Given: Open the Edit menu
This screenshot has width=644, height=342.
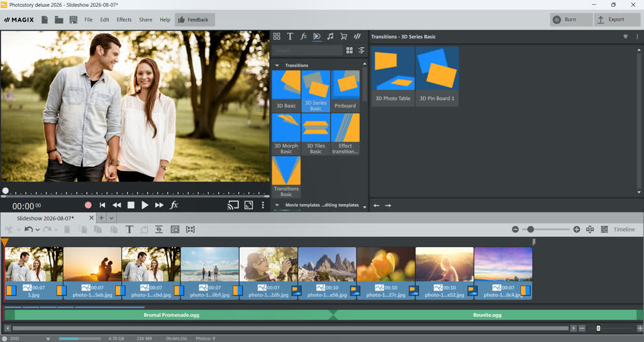Looking at the screenshot, I should (x=105, y=19).
